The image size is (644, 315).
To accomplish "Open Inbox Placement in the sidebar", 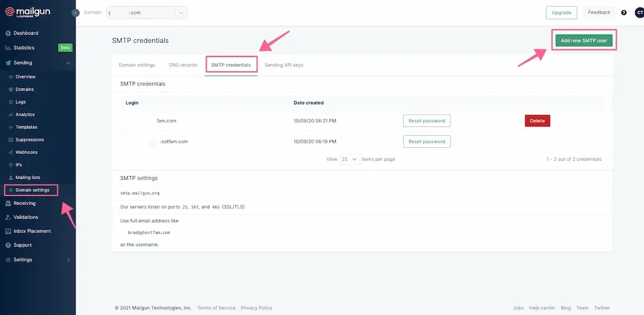I will (32, 231).
